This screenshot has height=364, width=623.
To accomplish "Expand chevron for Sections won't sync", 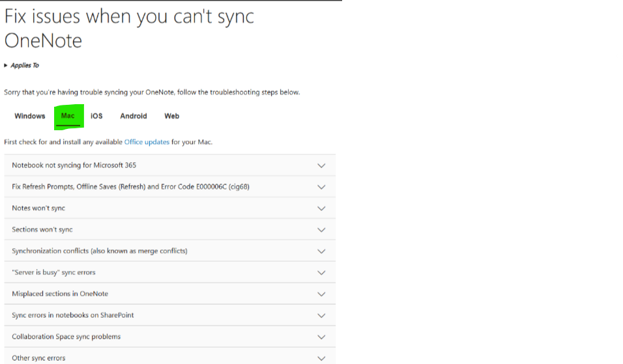I will click(x=321, y=230).
